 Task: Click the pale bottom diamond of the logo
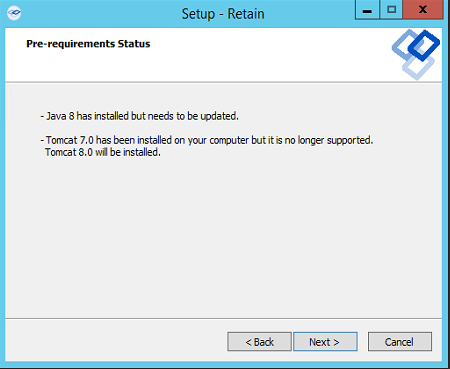pos(418,68)
